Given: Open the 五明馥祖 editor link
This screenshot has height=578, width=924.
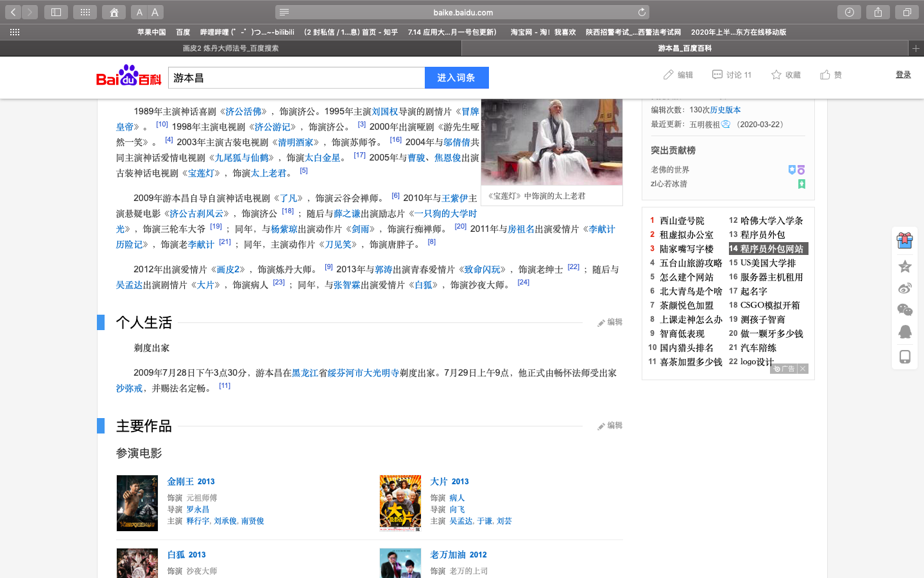Looking at the screenshot, I should (705, 125).
